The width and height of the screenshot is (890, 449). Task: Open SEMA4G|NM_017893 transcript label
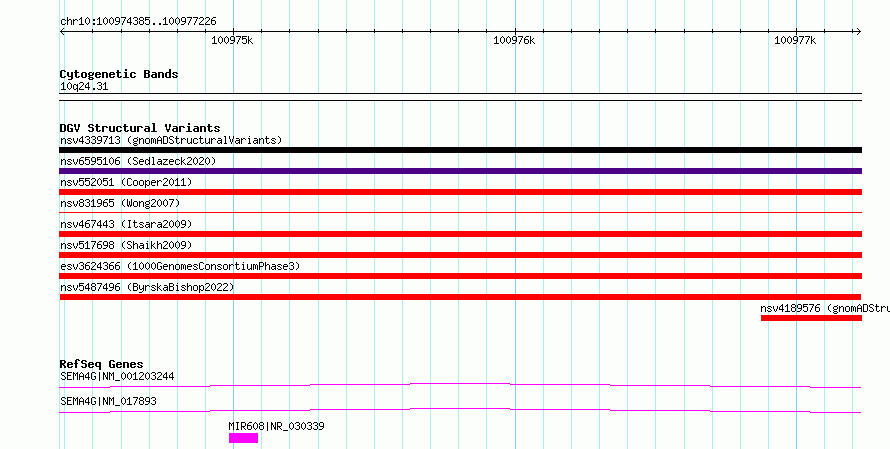pos(108,401)
